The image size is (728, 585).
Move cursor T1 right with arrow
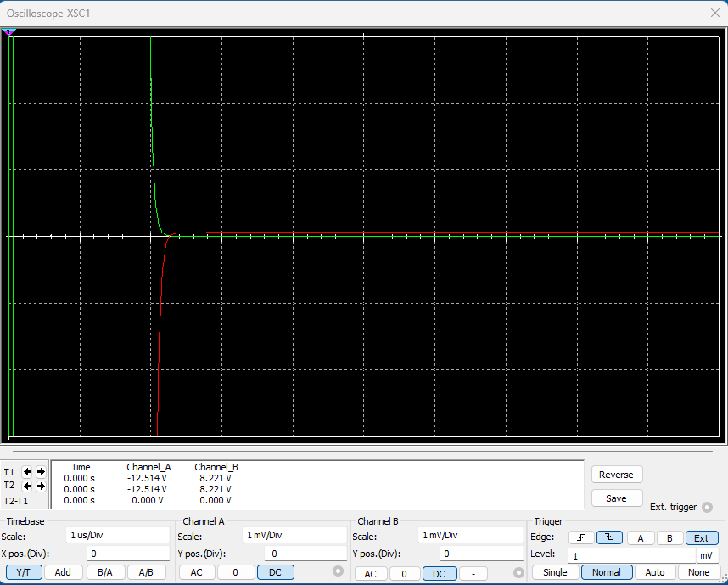(41, 471)
